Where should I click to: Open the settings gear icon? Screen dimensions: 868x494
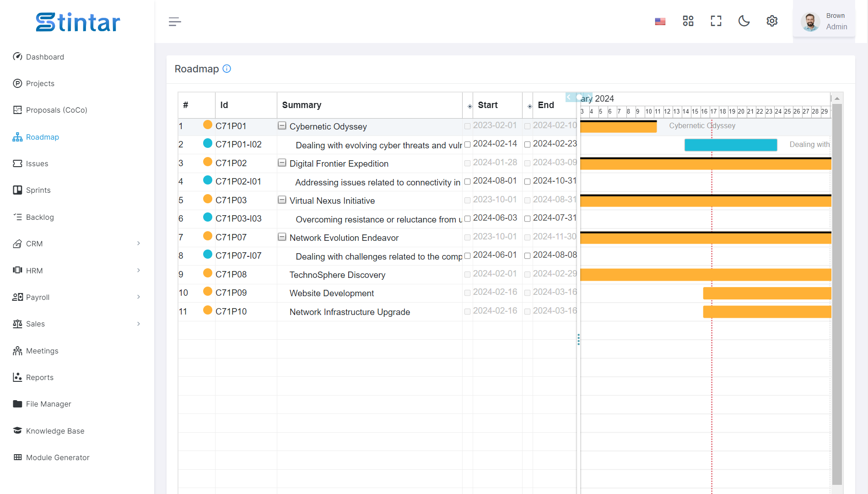[772, 21]
